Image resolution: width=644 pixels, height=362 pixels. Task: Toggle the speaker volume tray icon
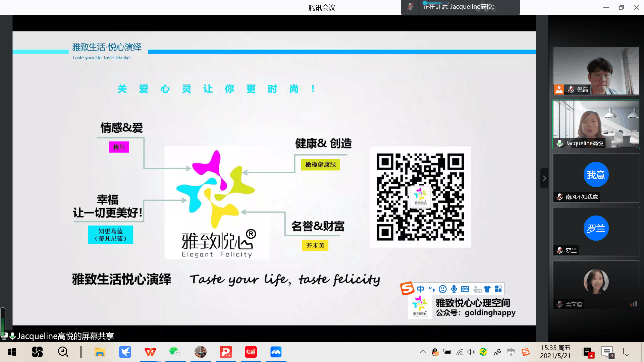click(471, 352)
